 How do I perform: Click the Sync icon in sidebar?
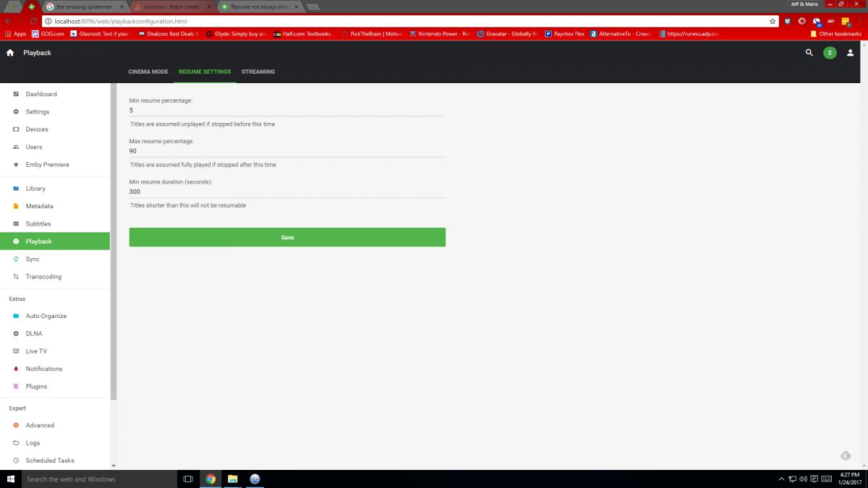(16, 259)
